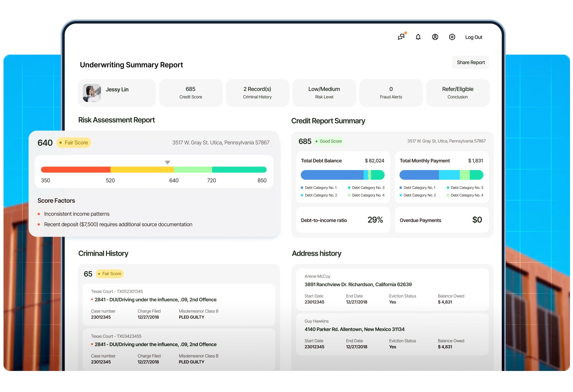Click the $ 1,831 monthly payment value
Image resolution: width=573 pixels, height=392 pixels.
click(475, 161)
